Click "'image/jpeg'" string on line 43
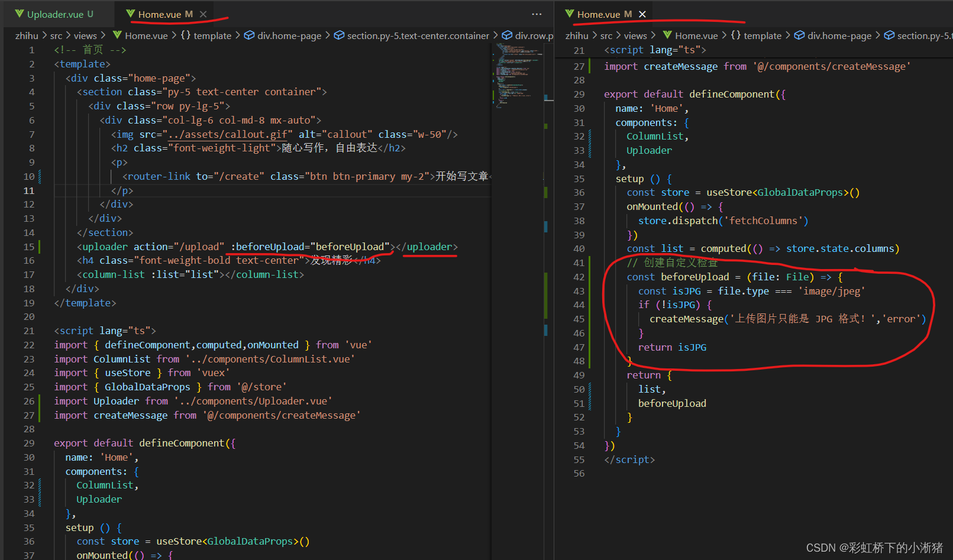Screen dimensions: 953x560 tap(832, 291)
